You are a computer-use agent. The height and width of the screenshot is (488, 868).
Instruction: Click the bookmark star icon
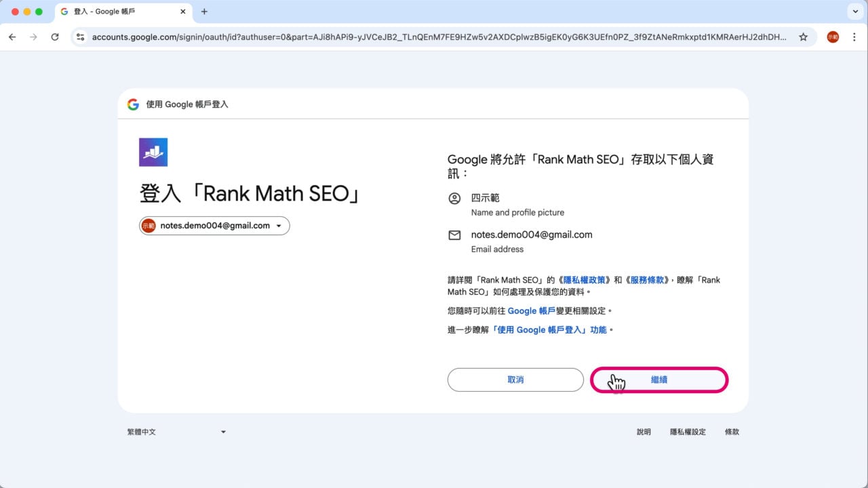804,37
